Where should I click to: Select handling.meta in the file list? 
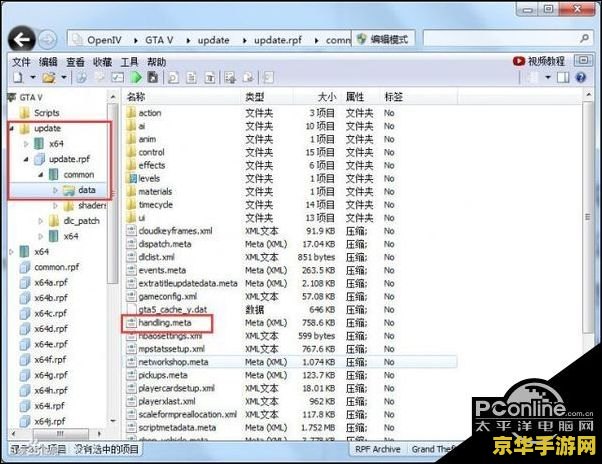(164, 323)
